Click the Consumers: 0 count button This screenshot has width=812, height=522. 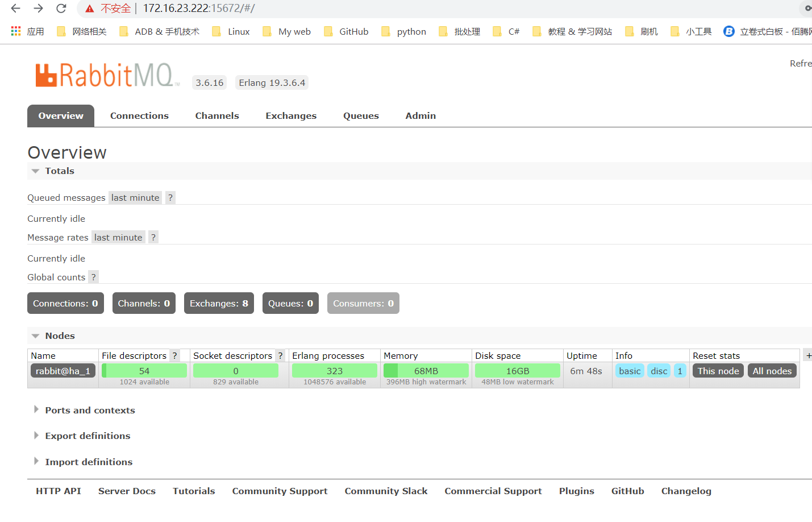tap(363, 303)
